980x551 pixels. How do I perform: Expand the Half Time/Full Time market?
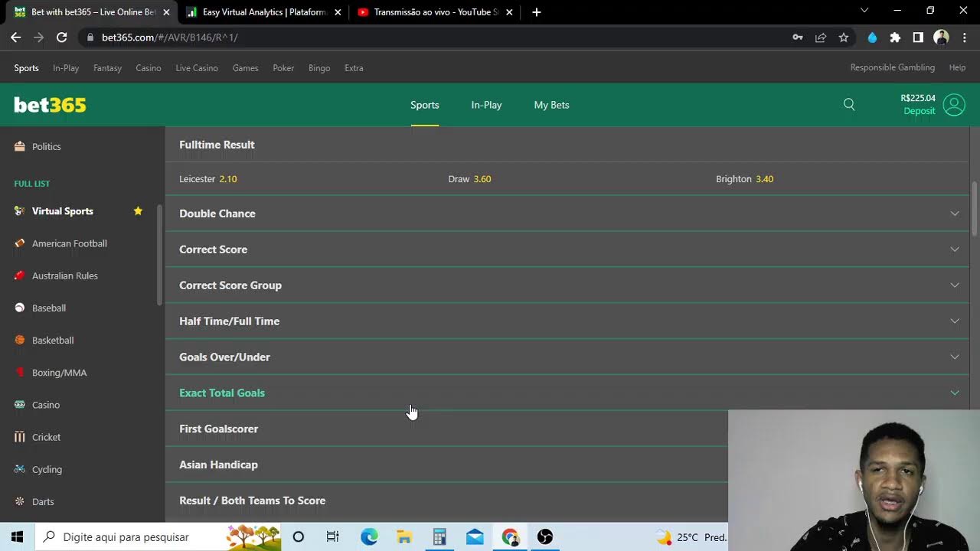pyautogui.click(x=567, y=321)
